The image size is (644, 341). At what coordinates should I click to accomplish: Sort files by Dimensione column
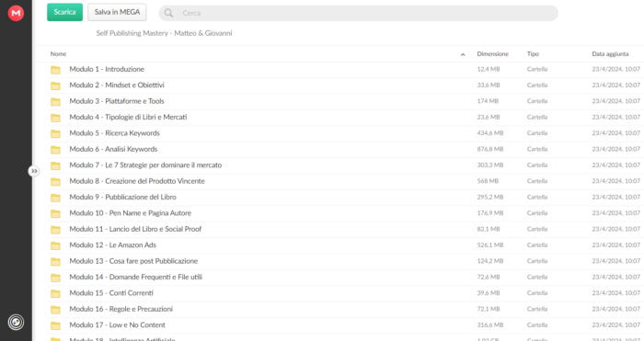492,53
